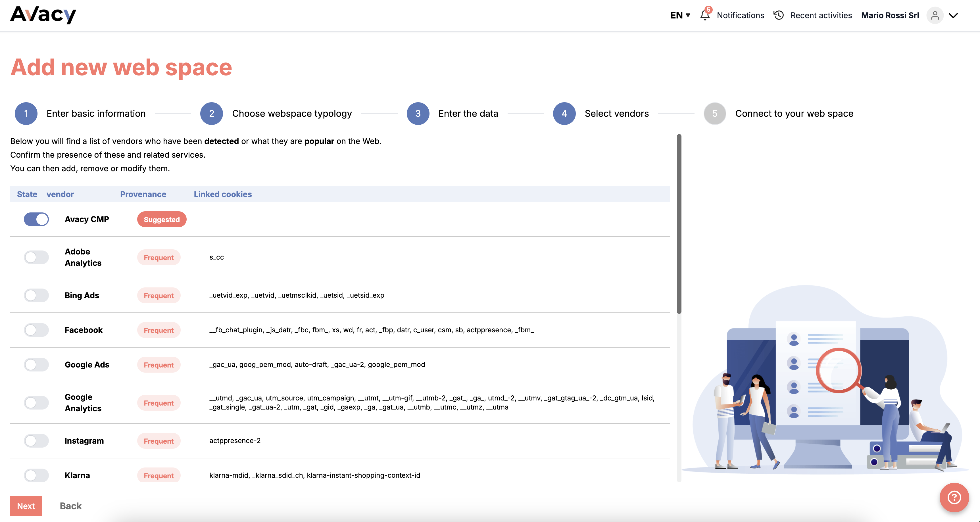Select the Google Analytics vendor name

(83, 402)
